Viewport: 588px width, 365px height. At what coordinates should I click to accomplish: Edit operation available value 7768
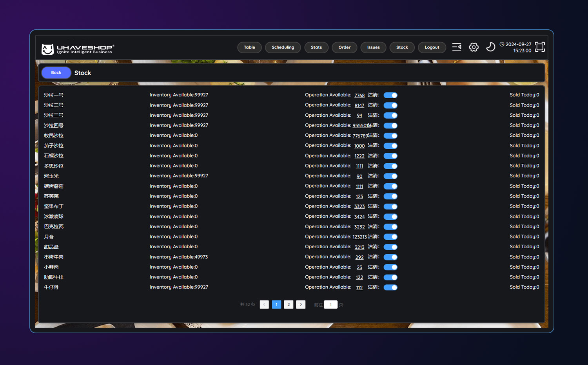(359, 96)
